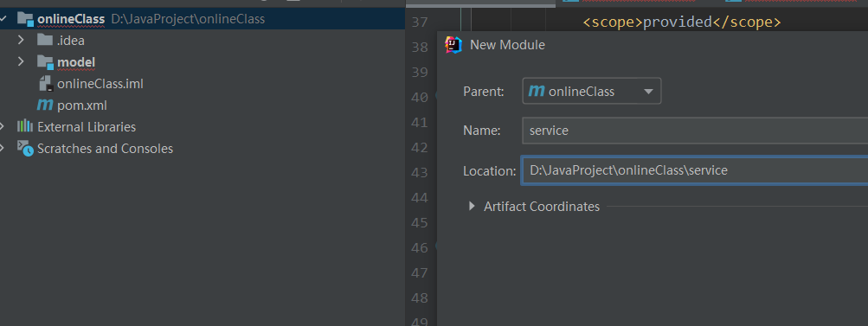868x326 pixels.
Task: Click the scope provided line in editor
Action: pyautogui.click(x=682, y=22)
